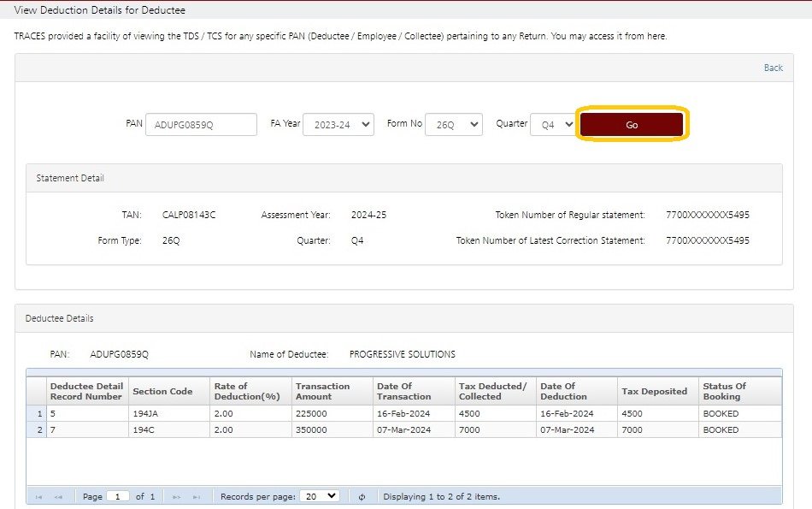Click tax deducted value 7000
The image size is (812, 509).
495,429
